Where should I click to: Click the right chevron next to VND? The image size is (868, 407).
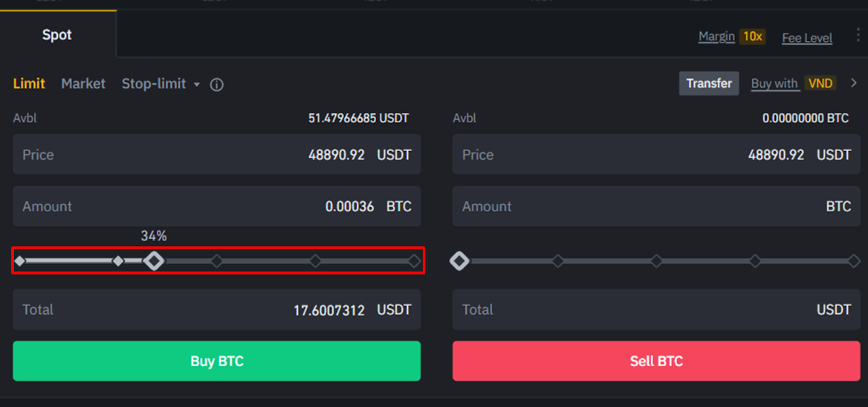pos(854,84)
